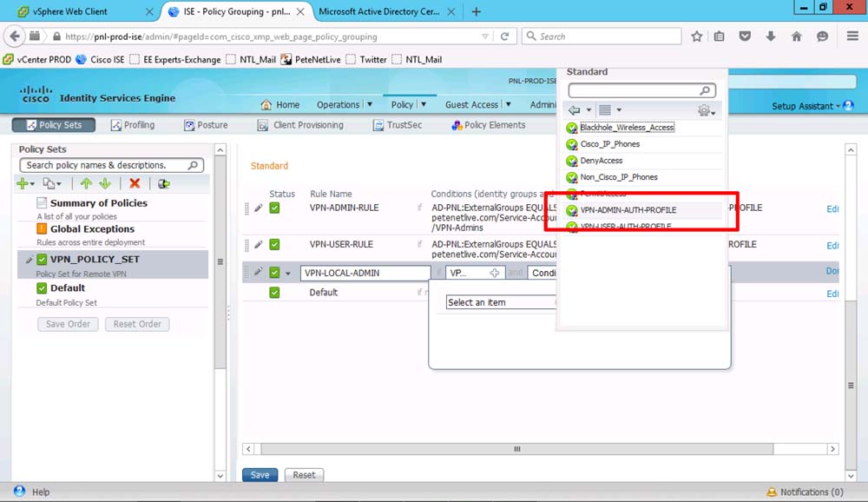
Task: Click the back arrow icon in Standard popup
Action: point(575,110)
